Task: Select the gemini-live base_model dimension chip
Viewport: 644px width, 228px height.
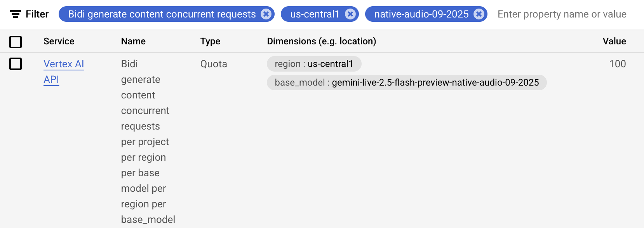Action: click(406, 82)
